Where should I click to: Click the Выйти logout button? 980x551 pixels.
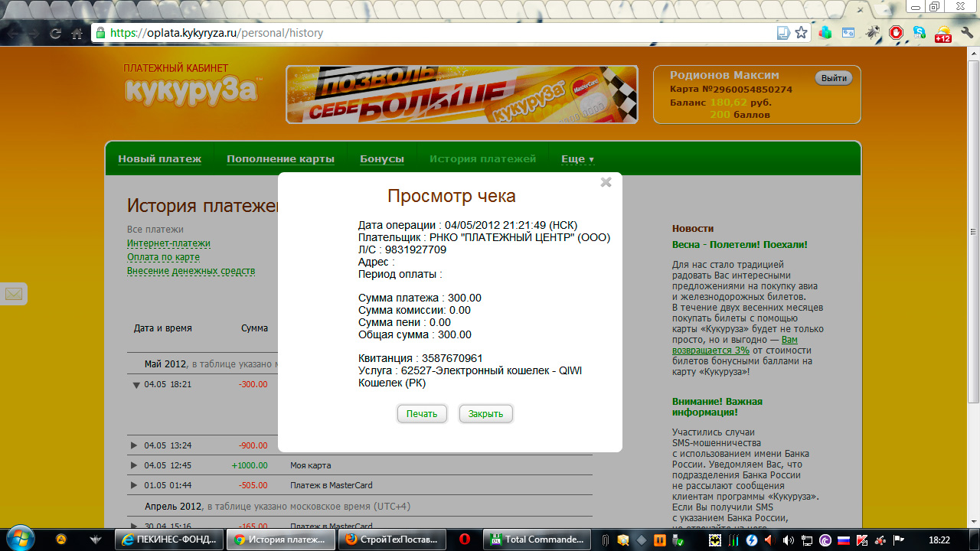click(834, 78)
